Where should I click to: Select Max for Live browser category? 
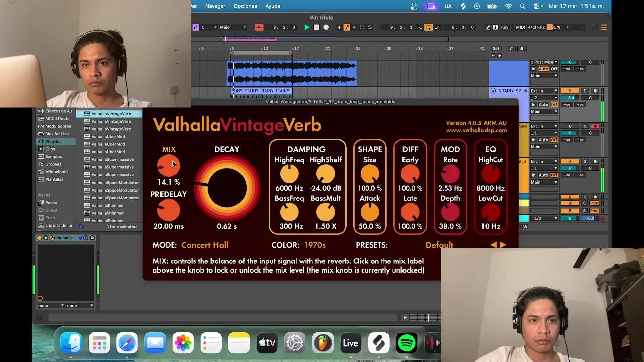pos(57,134)
